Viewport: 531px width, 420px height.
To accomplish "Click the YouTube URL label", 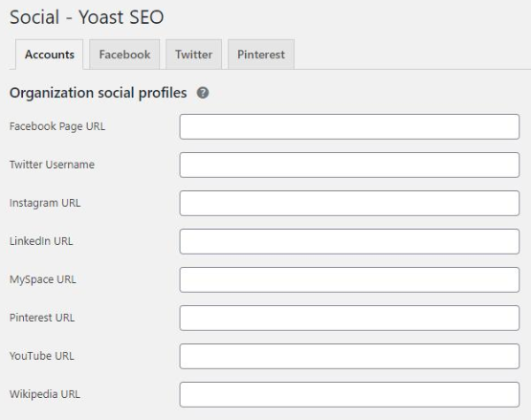I will (42, 356).
